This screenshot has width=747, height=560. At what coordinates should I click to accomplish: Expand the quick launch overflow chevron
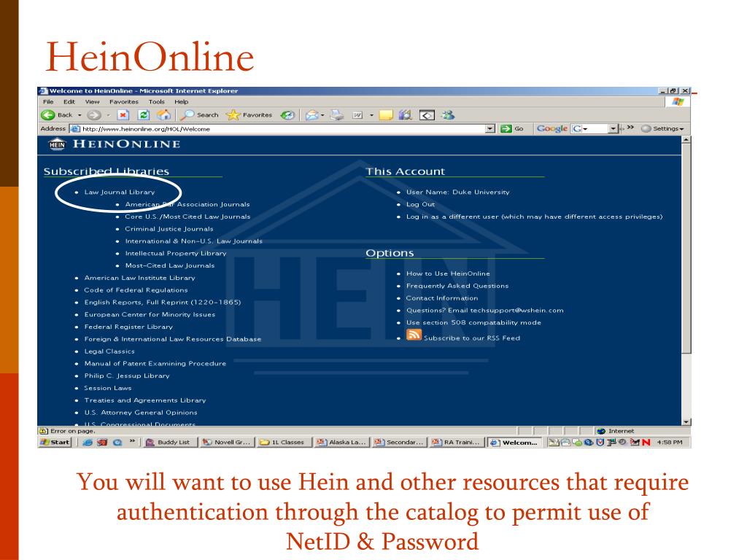tap(133, 441)
